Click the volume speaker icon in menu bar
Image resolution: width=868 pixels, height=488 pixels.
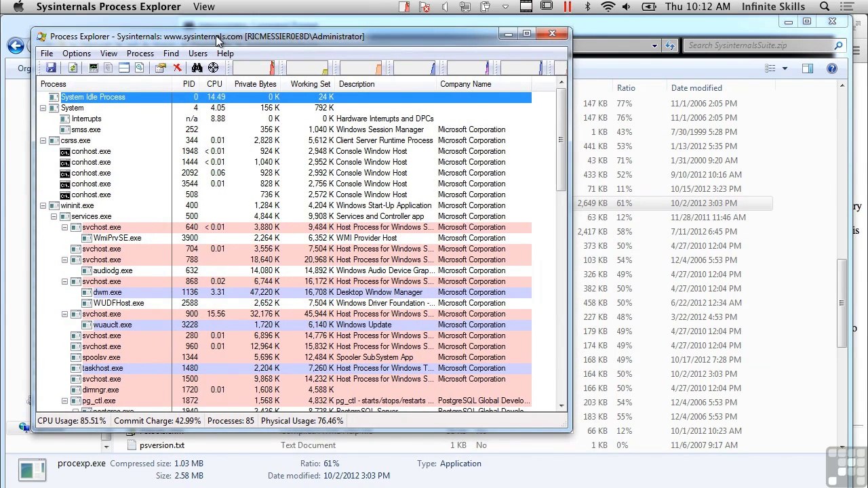[626, 7]
